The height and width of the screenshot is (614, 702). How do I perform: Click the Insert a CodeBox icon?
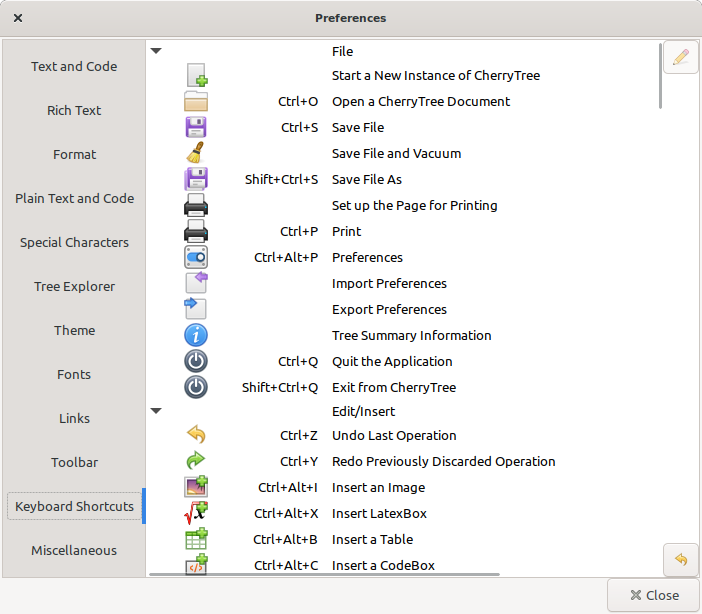(x=196, y=564)
